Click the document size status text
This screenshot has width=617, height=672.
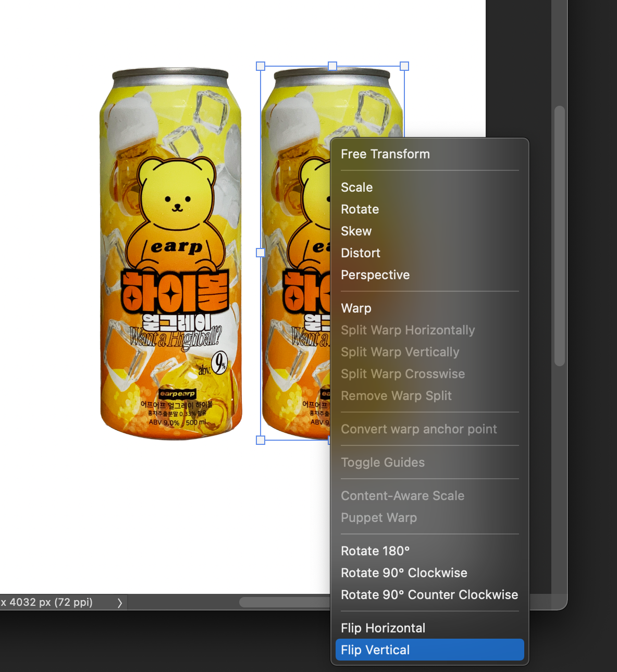pos(46,602)
